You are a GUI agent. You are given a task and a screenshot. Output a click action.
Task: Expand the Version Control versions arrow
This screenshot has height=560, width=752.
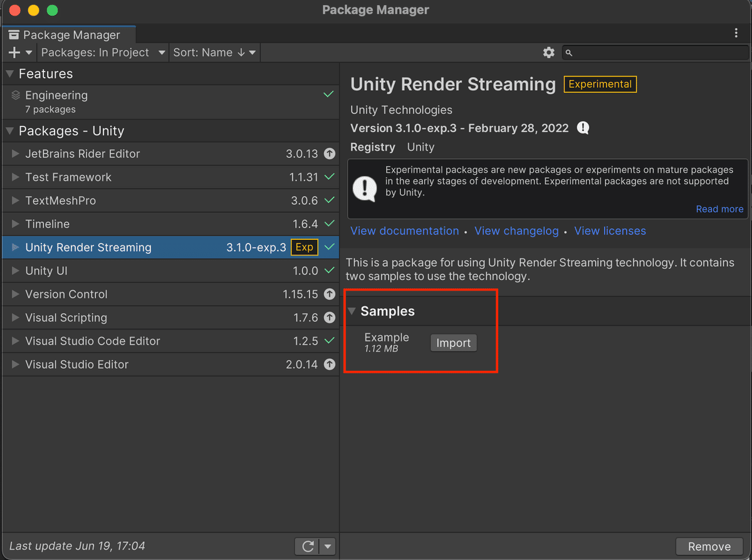pyautogui.click(x=16, y=294)
